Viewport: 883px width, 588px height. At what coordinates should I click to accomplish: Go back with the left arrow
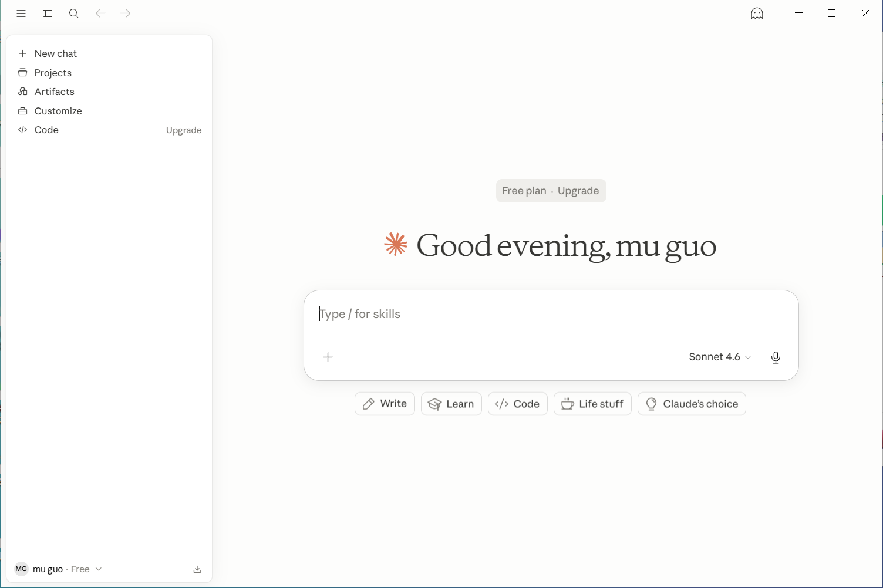[100, 13]
